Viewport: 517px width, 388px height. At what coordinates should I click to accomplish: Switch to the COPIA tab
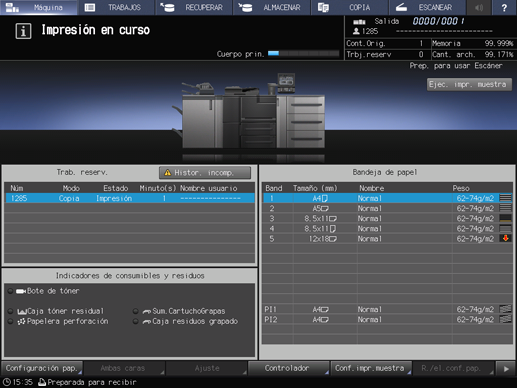click(x=350, y=7)
